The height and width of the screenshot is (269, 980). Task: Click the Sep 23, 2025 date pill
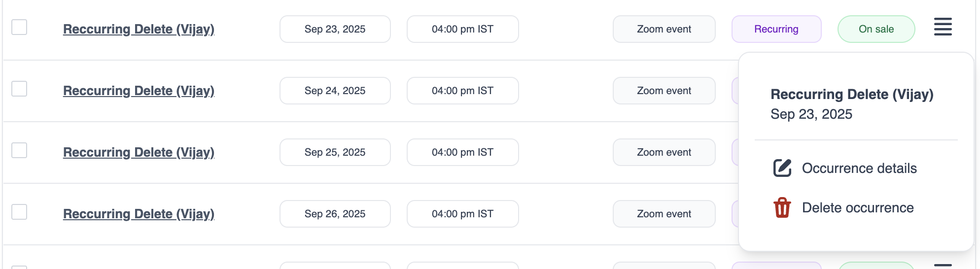[335, 29]
